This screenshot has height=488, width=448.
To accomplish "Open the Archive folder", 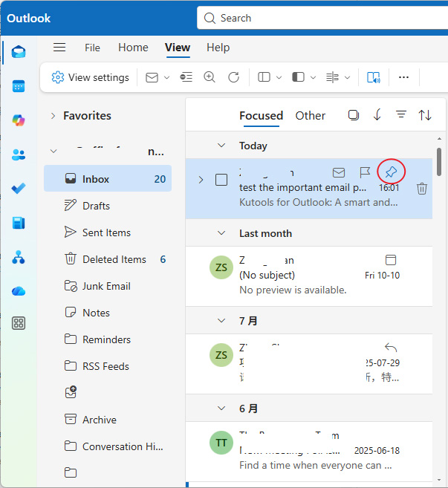I will click(108, 420).
